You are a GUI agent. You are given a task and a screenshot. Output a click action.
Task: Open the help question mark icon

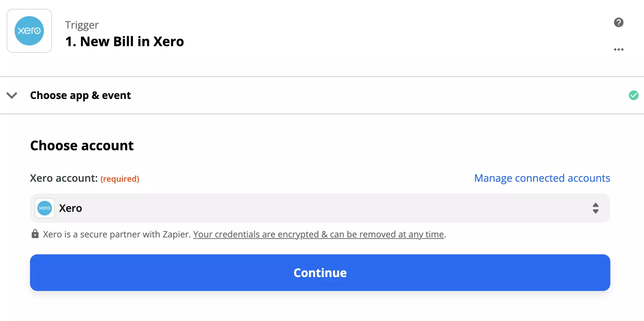point(619,22)
